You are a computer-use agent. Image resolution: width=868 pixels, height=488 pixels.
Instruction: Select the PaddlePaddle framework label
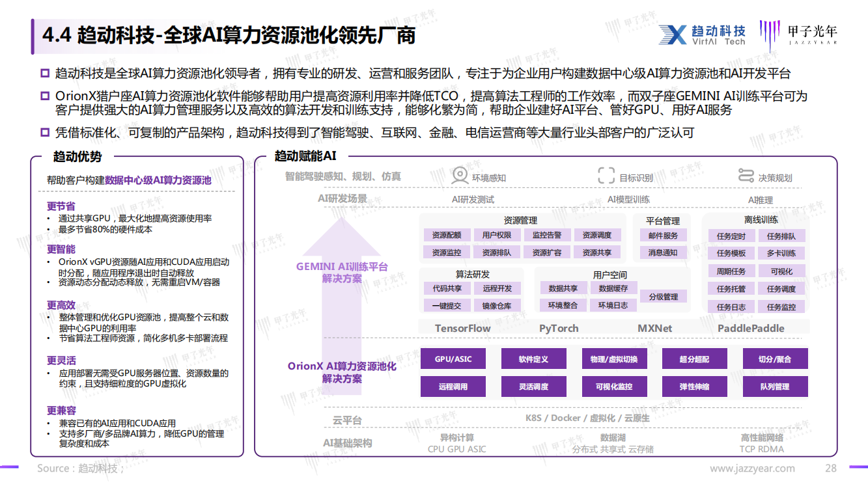click(751, 329)
